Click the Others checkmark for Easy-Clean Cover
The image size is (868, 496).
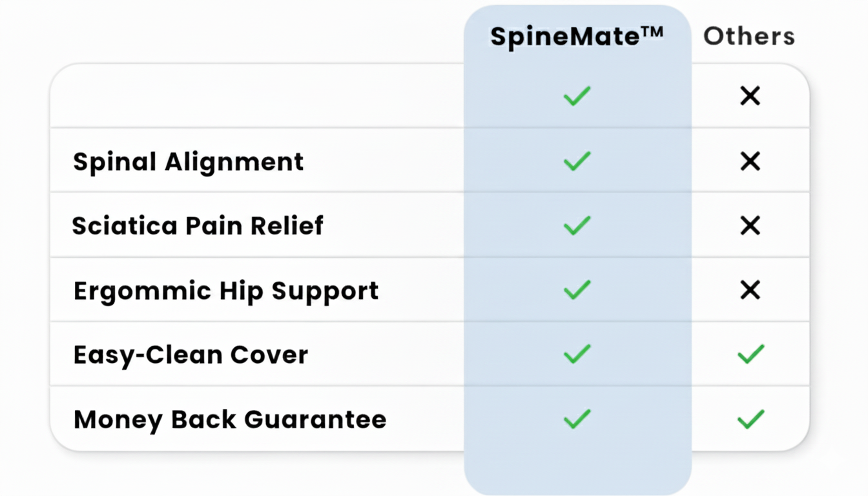(750, 354)
